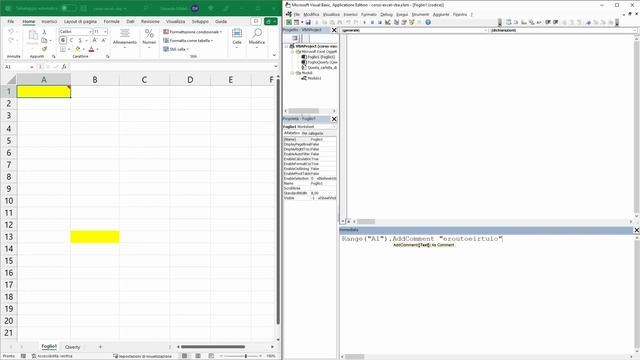The image size is (640, 360).
Task: Open Stili cella menu
Action: tap(176, 49)
